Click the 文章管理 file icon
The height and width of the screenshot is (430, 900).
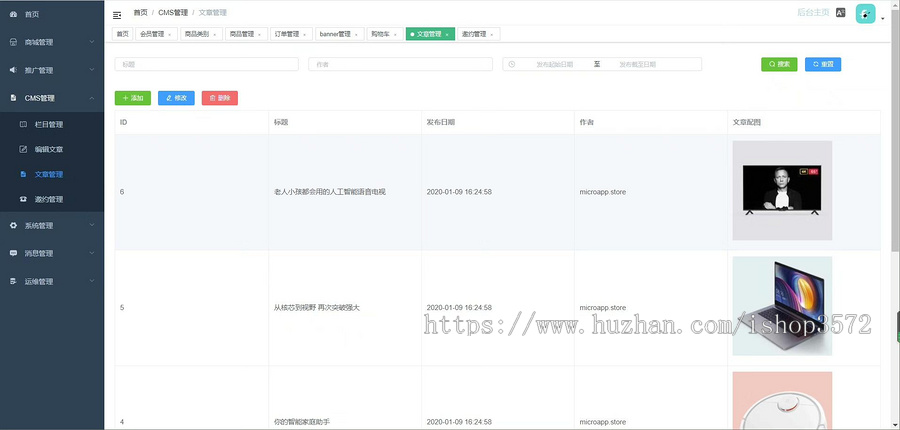pyautogui.click(x=24, y=174)
